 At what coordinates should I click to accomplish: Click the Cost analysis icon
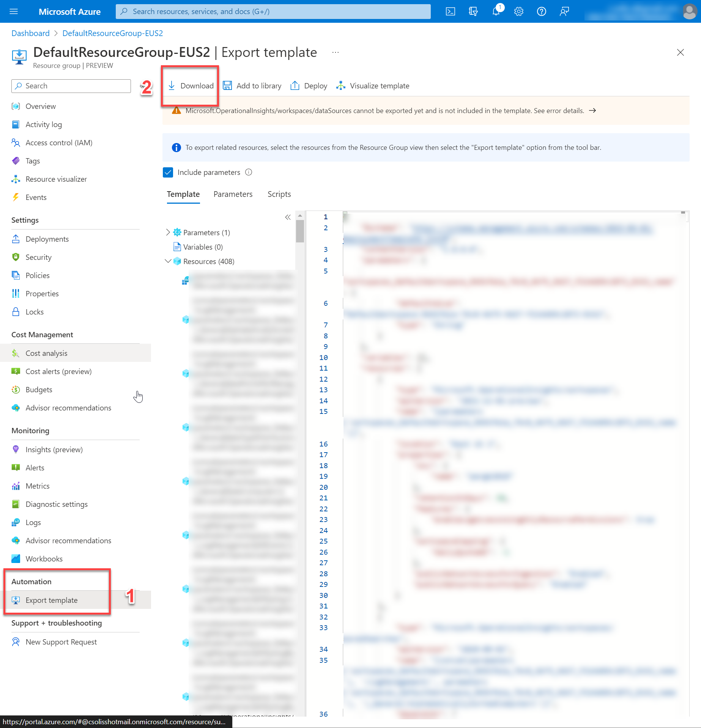16,353
